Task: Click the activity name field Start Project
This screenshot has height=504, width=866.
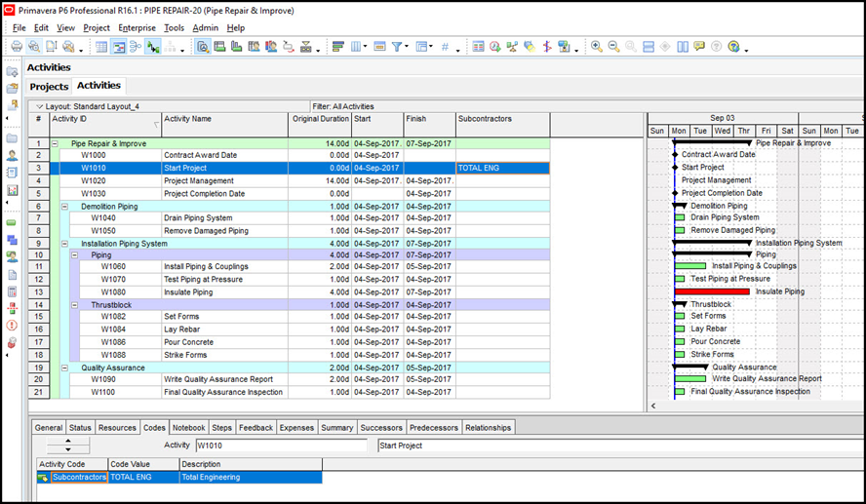Action: 621,446
